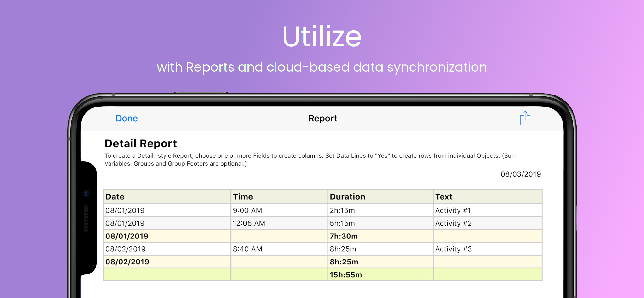Click the 7h:30m subtotal duration
644x298 pixels.
(344, 236)
